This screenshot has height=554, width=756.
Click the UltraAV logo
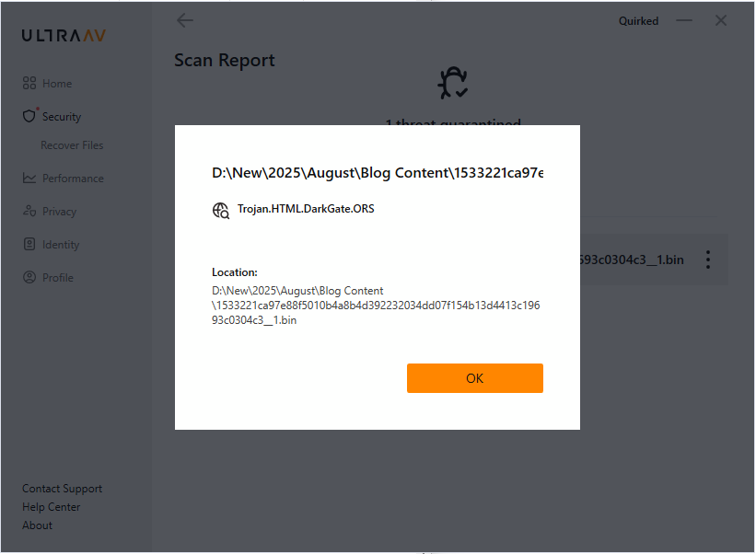64,36
